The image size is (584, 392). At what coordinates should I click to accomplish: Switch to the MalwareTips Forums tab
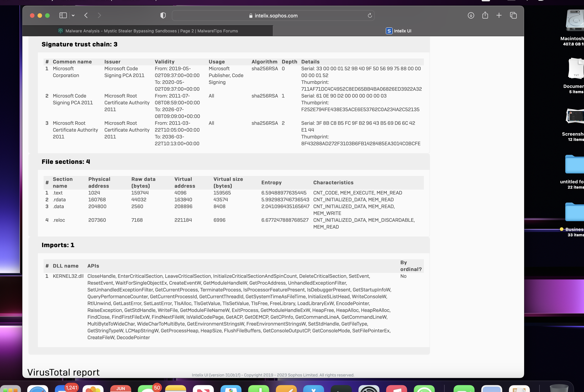click(x=148, y=31)
